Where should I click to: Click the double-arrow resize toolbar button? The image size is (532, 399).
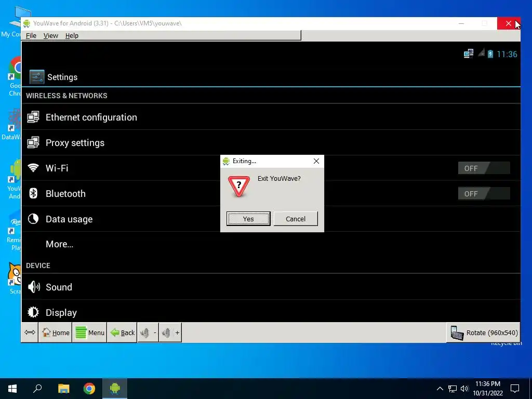pyautogui.click(x=30, y=332)
